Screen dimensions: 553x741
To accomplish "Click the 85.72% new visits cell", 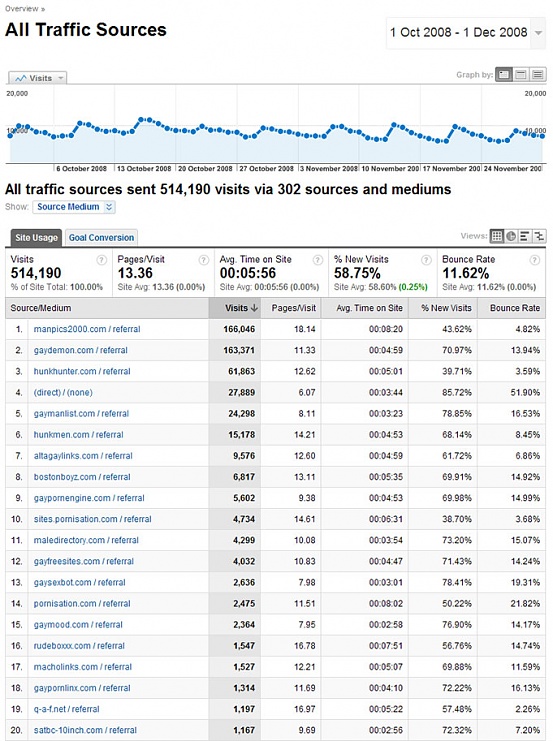I will (457, 392).
